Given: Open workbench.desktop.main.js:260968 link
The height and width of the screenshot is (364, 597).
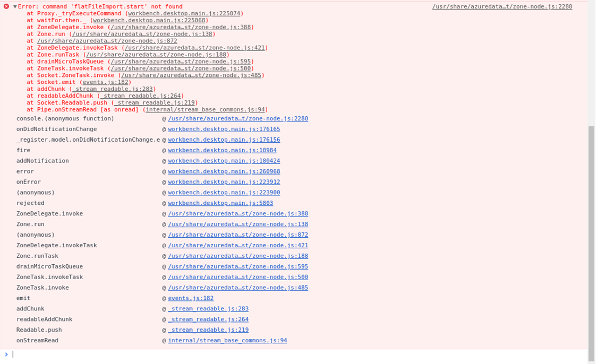Looking at the screenshot, I should tap(224, 171).
